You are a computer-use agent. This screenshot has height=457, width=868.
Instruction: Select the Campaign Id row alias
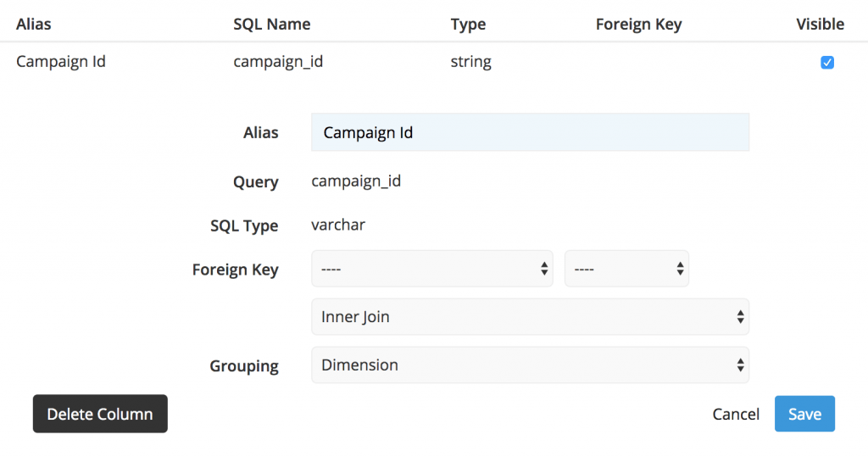(61, 62)
